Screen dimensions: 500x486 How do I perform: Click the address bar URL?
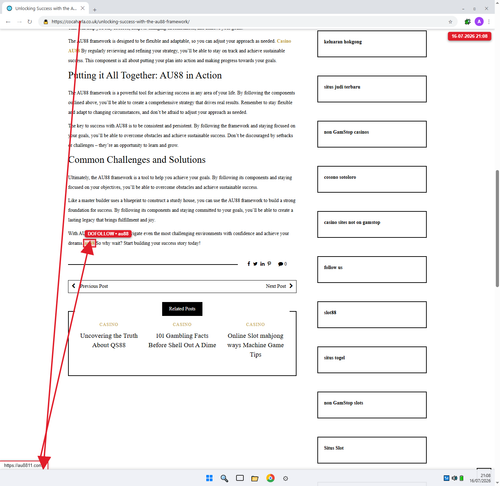coord(120,22)
